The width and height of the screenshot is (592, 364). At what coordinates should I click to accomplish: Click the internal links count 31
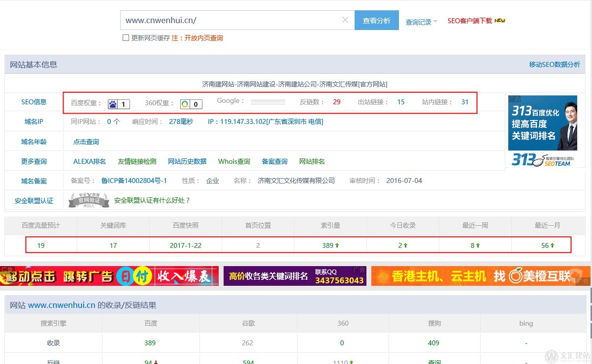(465, 102)
